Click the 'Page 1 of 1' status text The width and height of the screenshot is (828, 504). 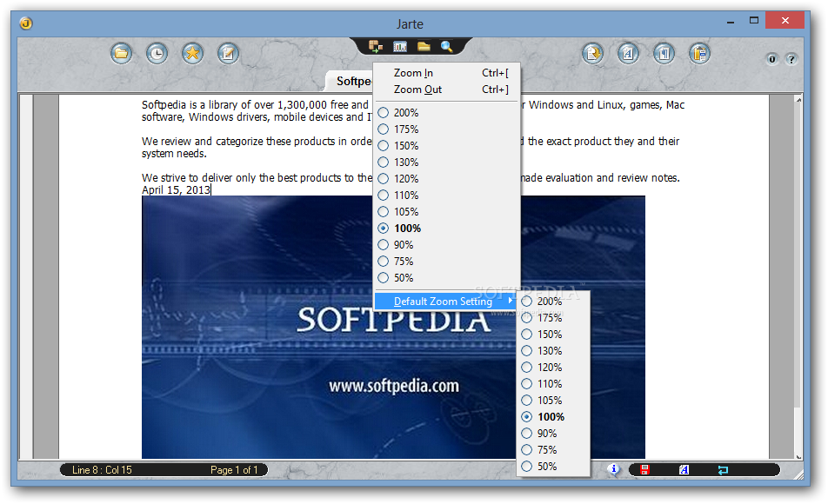tap(234, 470)
